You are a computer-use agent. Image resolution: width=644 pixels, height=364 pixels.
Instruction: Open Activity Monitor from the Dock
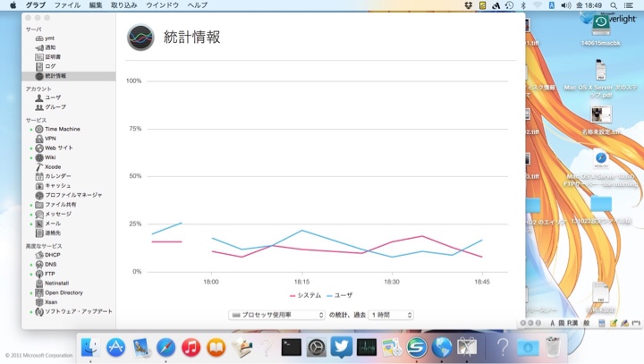pos(367,348)
